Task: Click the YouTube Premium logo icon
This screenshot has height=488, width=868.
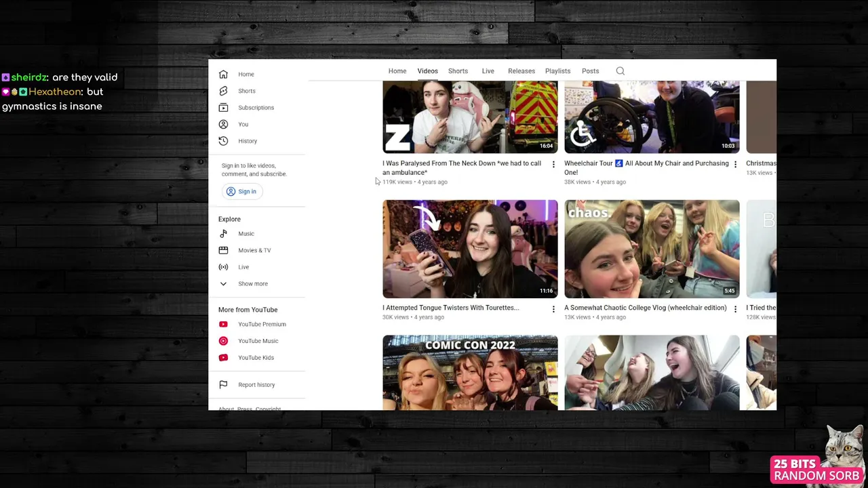Action: click(223, 324)
